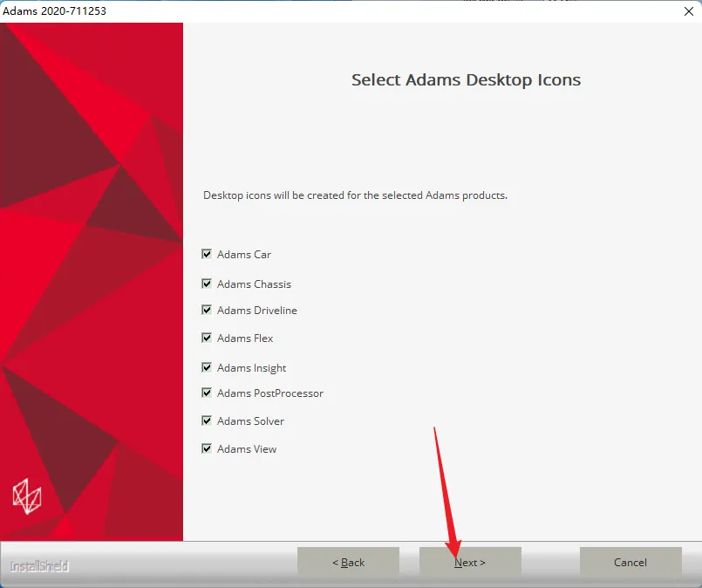Click the 'Desktop icons will be created' description text
The width and height of the screenshot is (702, 588).
point(356,195)
